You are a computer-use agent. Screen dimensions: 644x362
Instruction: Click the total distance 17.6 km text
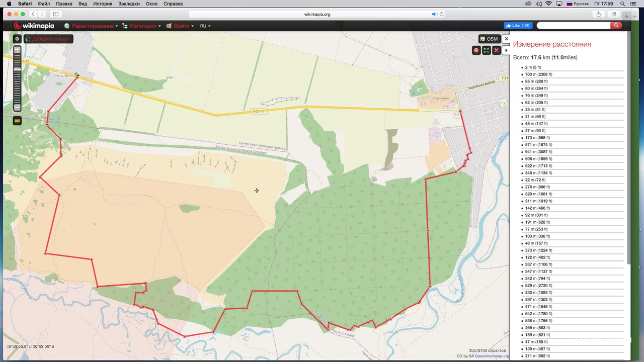(x=545, y=57)
